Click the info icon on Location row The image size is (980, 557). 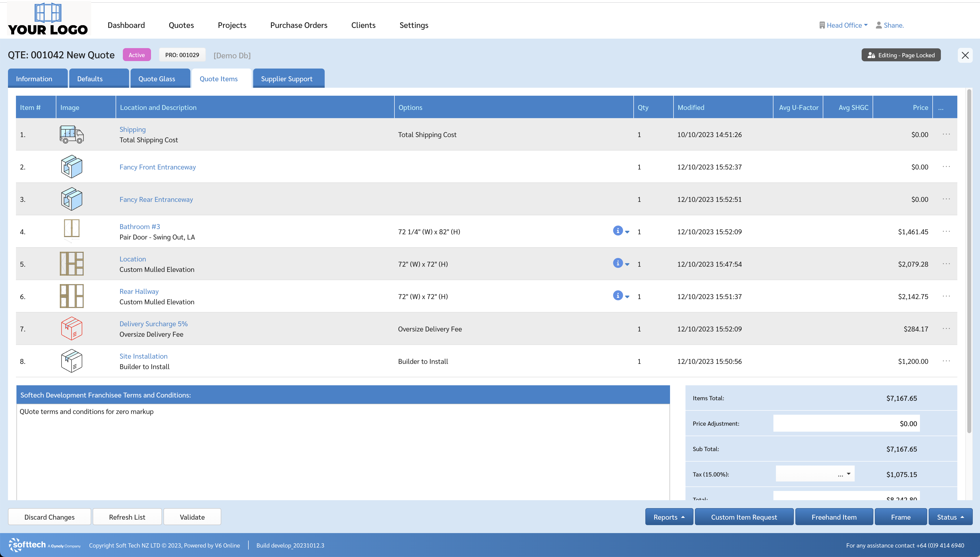pos(617,263)
